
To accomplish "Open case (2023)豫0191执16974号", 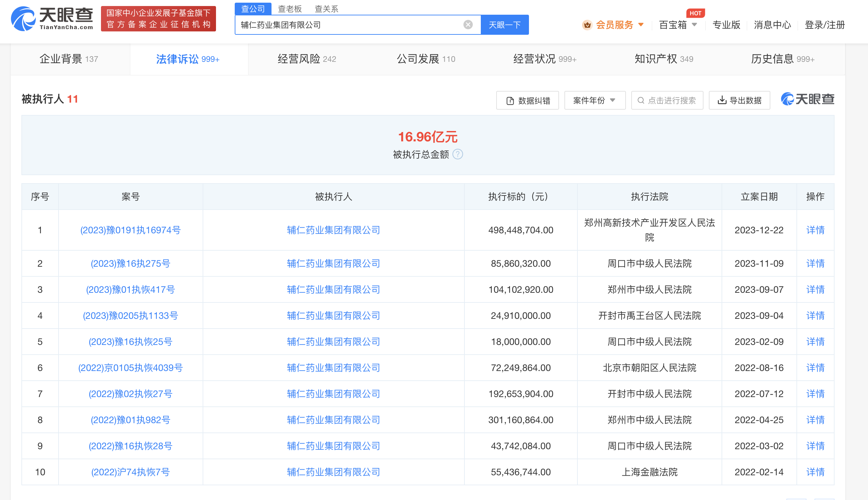I will pyautogui.click(x=130, y=230).
